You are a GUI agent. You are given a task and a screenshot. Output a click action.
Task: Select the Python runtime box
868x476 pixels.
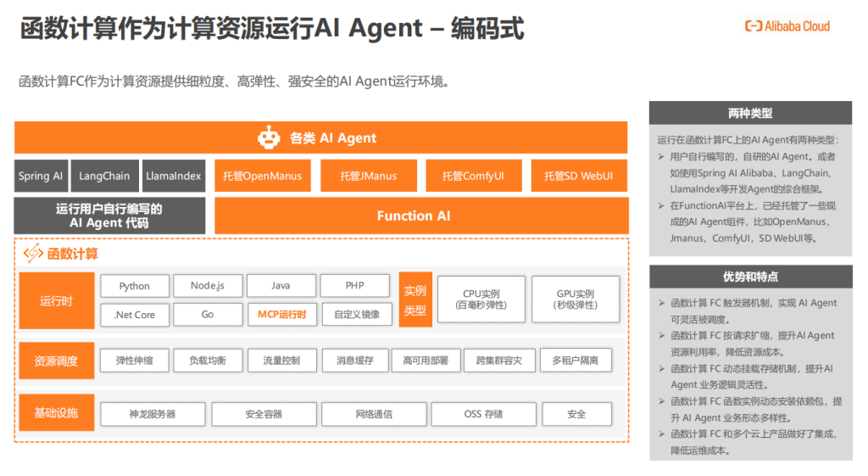coord(135,286)
